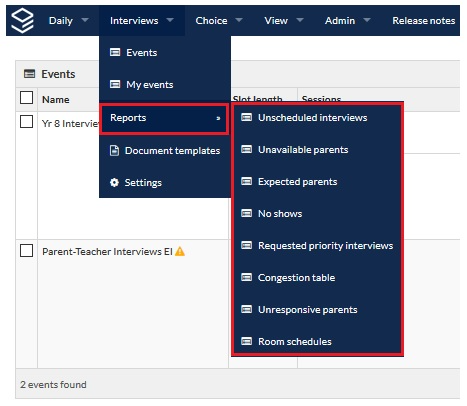
Task: Select the Parent-Teacher Interviews row checkbox
Action: [27, 251]
